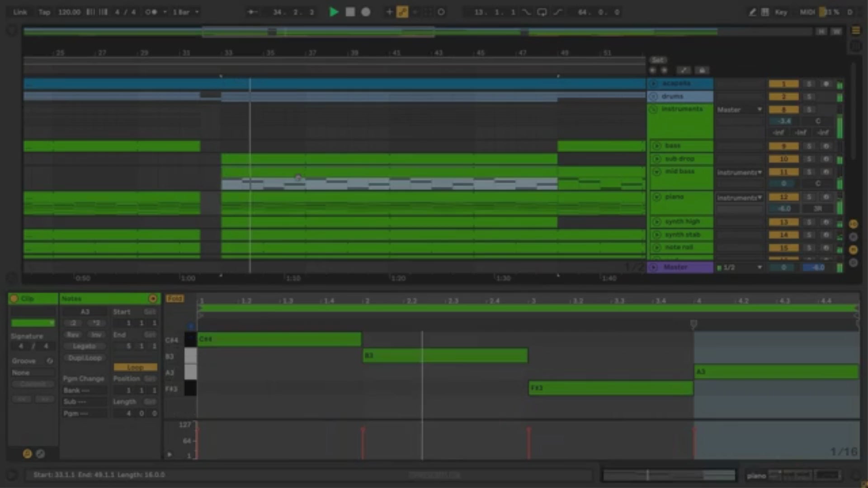Toggle the mid bass track activator 11
The width and height of the screenshot is (868, 488).
(783, 172)
